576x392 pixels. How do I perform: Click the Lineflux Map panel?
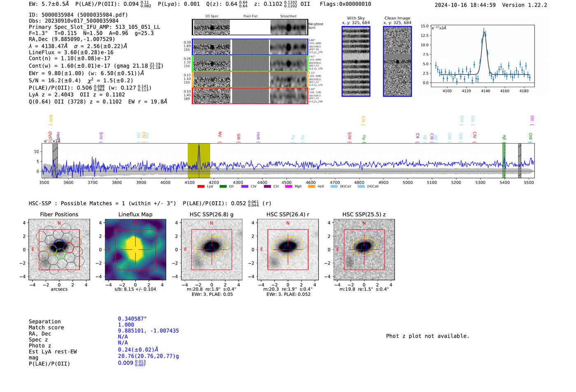(135, 250)
